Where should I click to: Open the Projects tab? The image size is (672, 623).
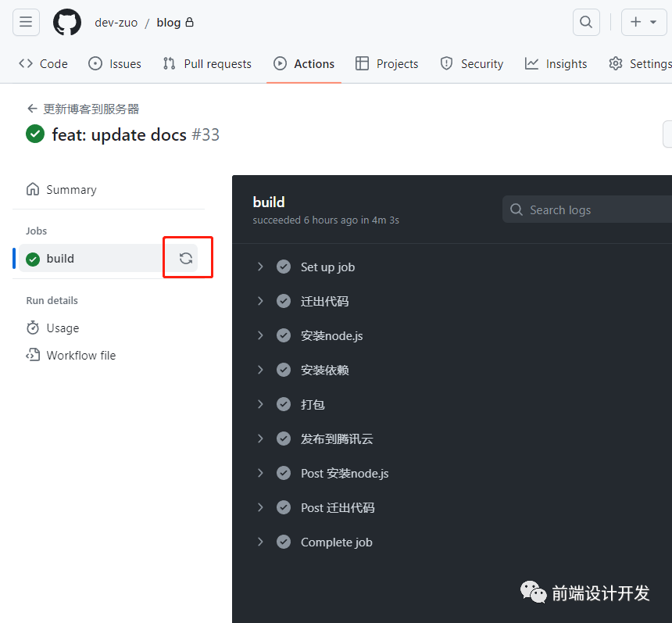387,64
